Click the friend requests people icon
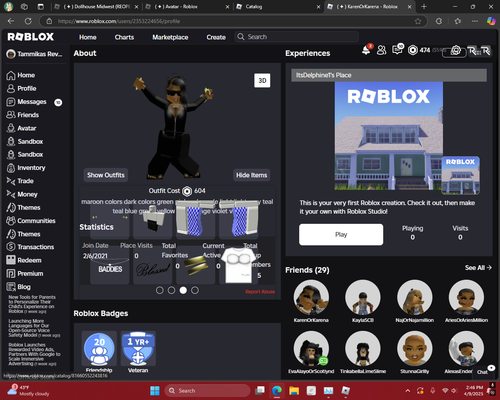The width and height of the screenshot is (500, 400). coord(381,50)
